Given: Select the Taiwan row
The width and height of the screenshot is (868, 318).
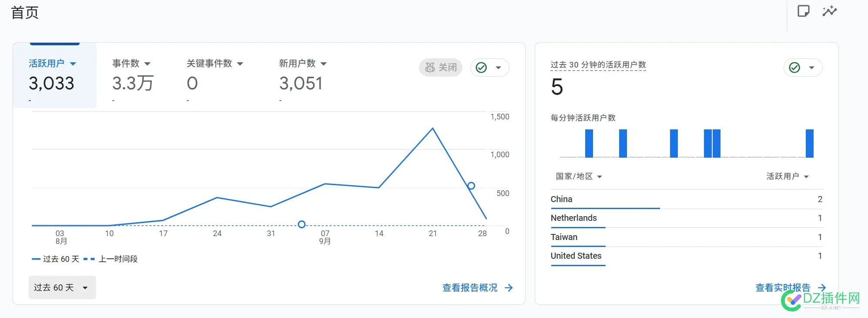Looking at the screenshot, I should pyautogui.click(x=687, y=237).
